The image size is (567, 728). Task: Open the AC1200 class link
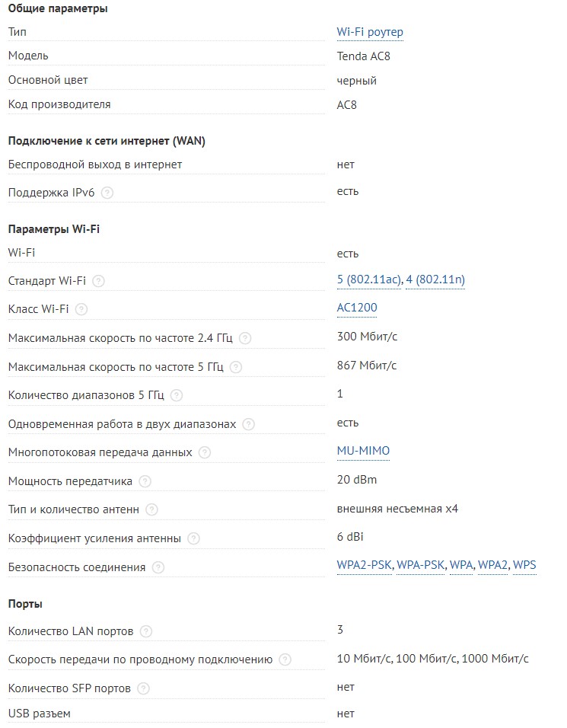point(357,308)
